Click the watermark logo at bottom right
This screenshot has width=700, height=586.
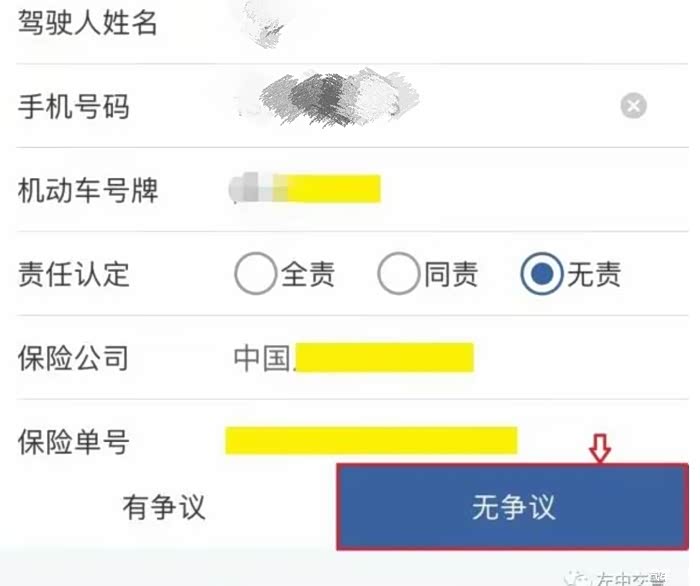pyautogui.click(x=576, y=578)
